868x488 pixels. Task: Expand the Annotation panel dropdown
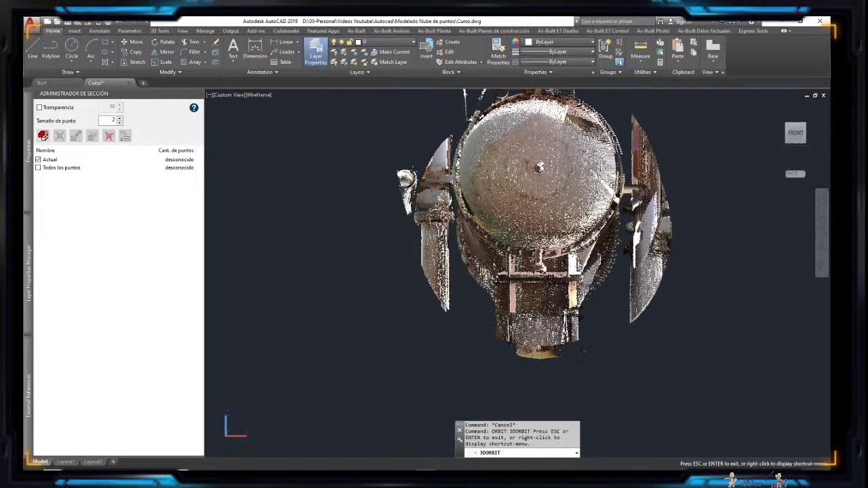click(262, 72)
